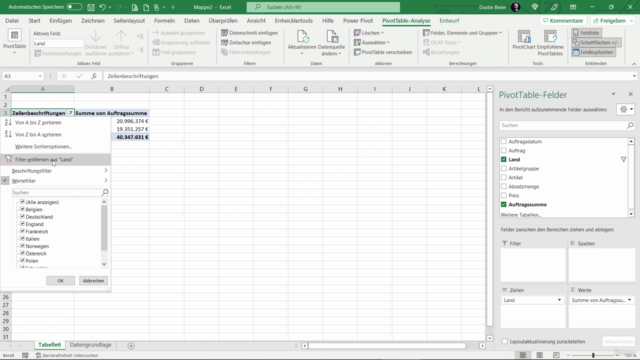Remove filter from "Land"
640x360 pixels.
click(x=56, y=160)
